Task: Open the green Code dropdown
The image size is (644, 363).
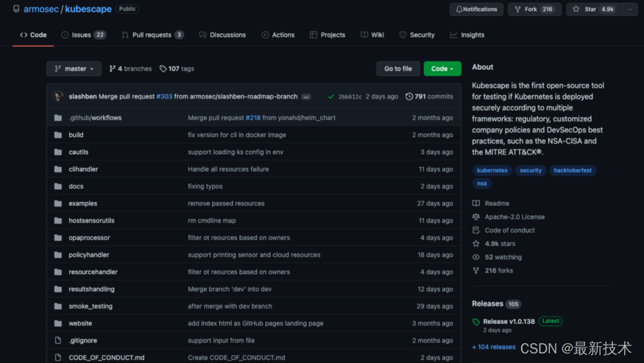Action: (x=442, y=68)
